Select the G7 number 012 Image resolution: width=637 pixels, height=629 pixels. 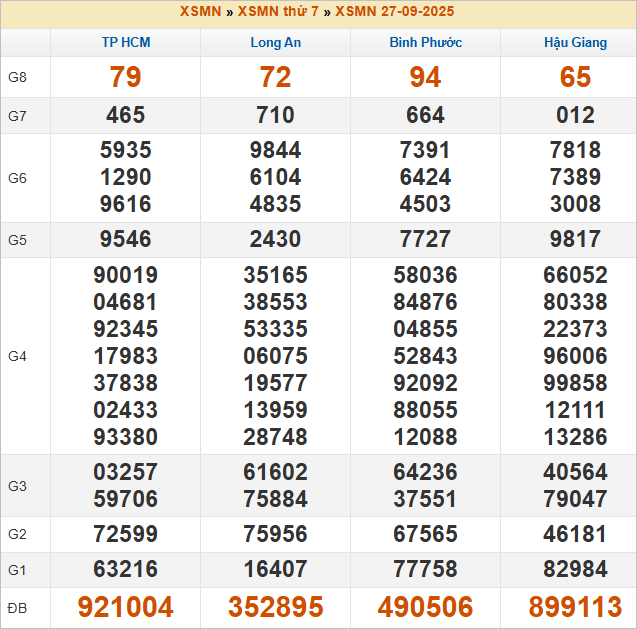point(575,115)
